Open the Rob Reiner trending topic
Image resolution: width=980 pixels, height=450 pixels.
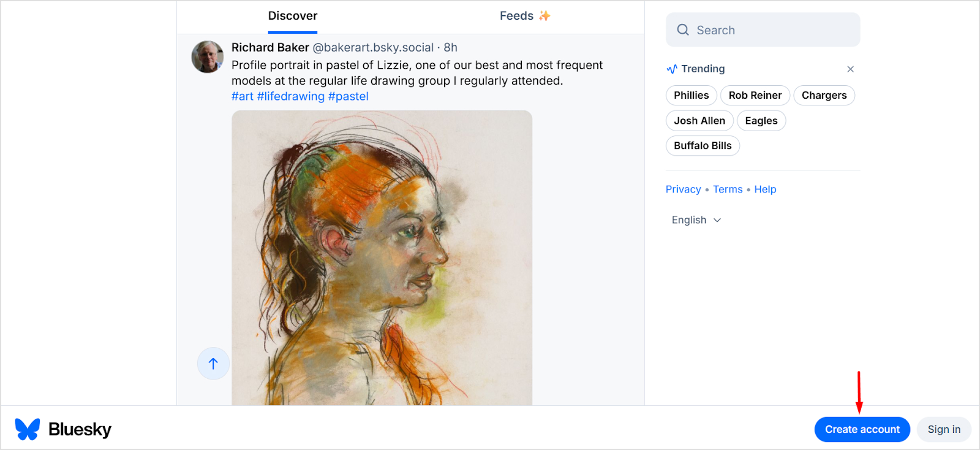(755, 96)
